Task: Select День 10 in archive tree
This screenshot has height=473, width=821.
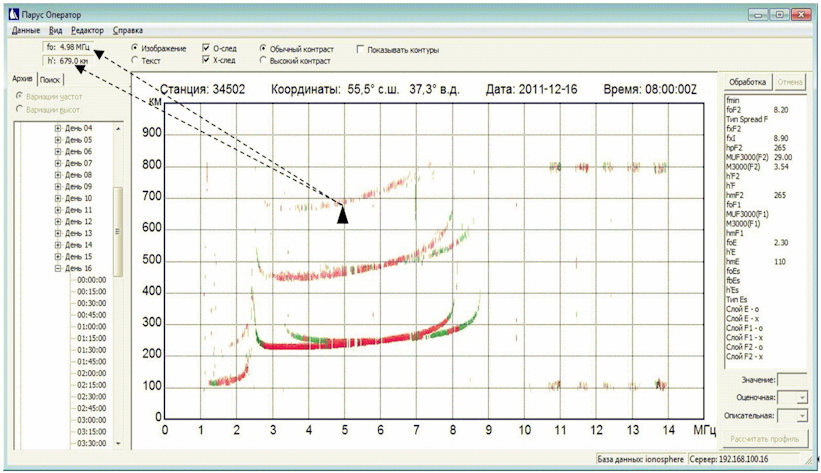Action: click(x=79, y=198)
